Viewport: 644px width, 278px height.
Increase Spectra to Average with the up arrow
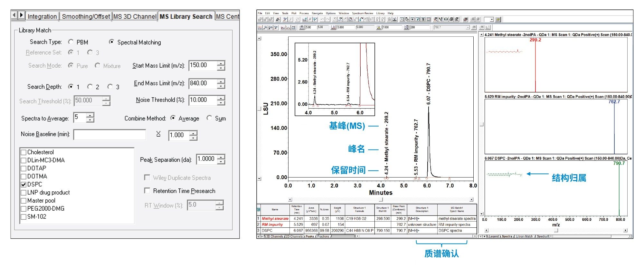tap(90, 115)
